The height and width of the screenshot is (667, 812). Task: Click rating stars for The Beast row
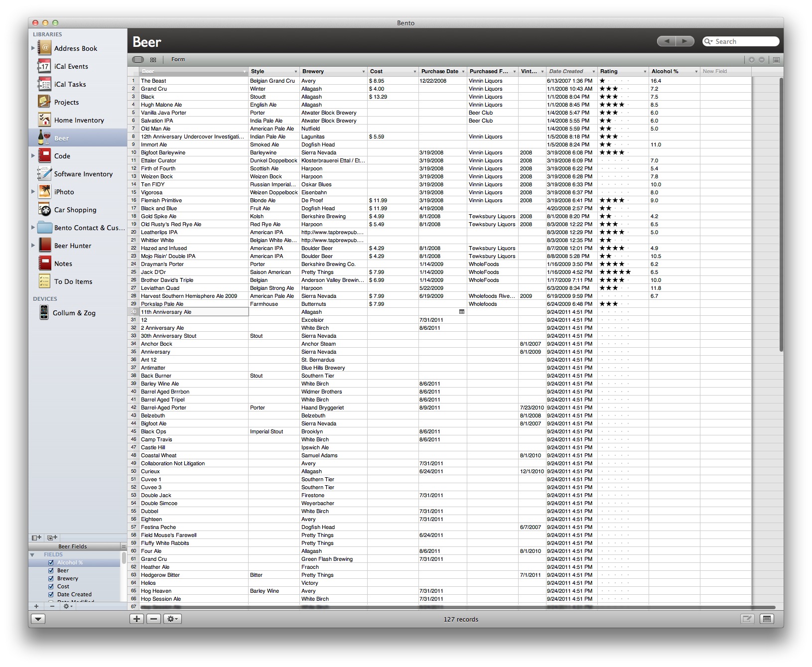pyautogui.click(x=615, y=81)
